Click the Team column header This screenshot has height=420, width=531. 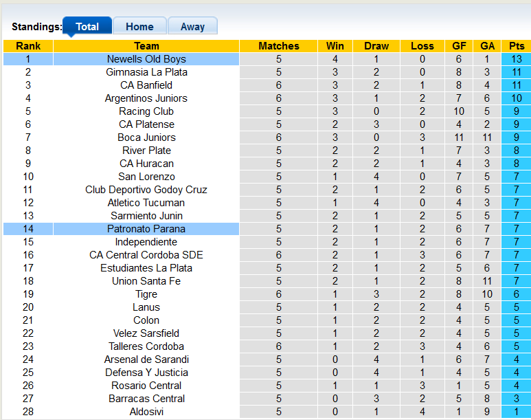146,46
